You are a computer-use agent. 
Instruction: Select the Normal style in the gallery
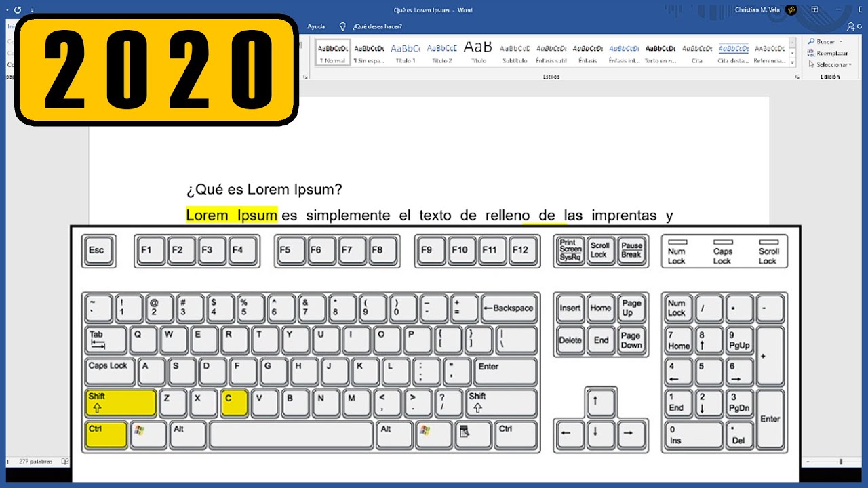click(x=332, y=53)
